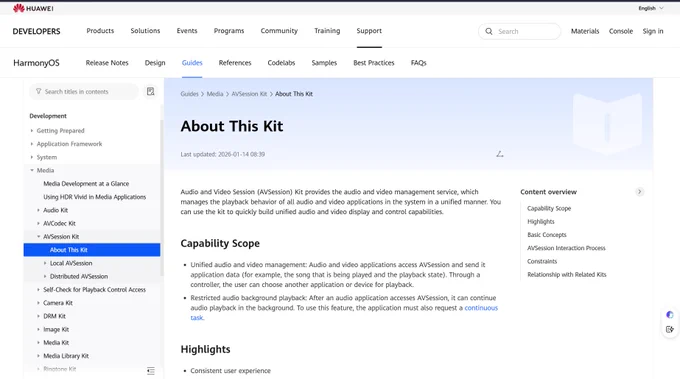Click the Media breadcrumb
This screenshot has height=379, width=680.
coord(215,94)
